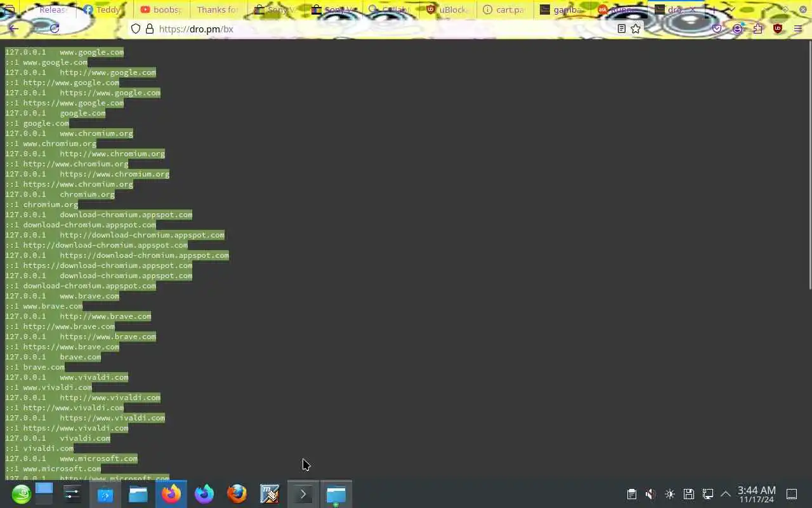Switch to the Teddy Facebook tab
The height and width of the screenshot is (508, 812).
[105, 10]
